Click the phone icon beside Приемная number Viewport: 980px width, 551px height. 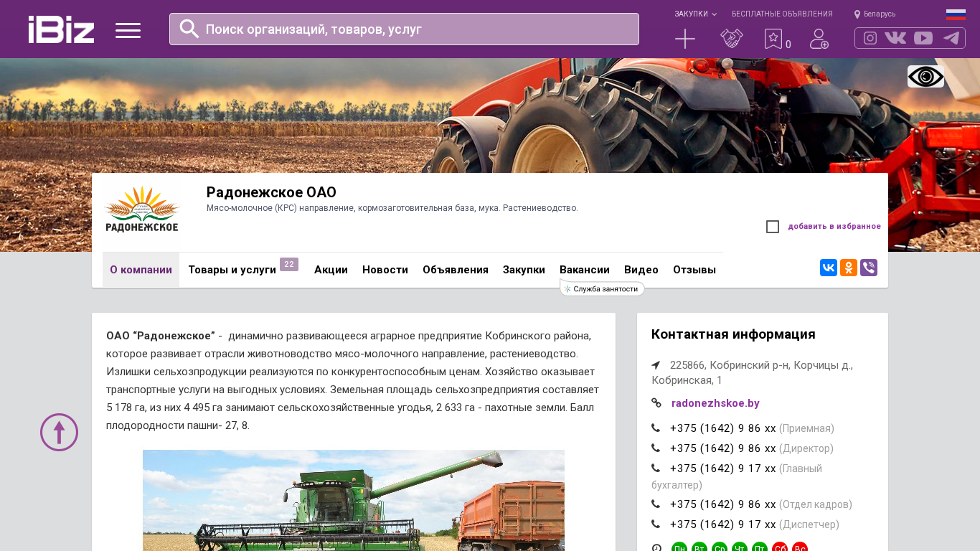tap(656, 428)
